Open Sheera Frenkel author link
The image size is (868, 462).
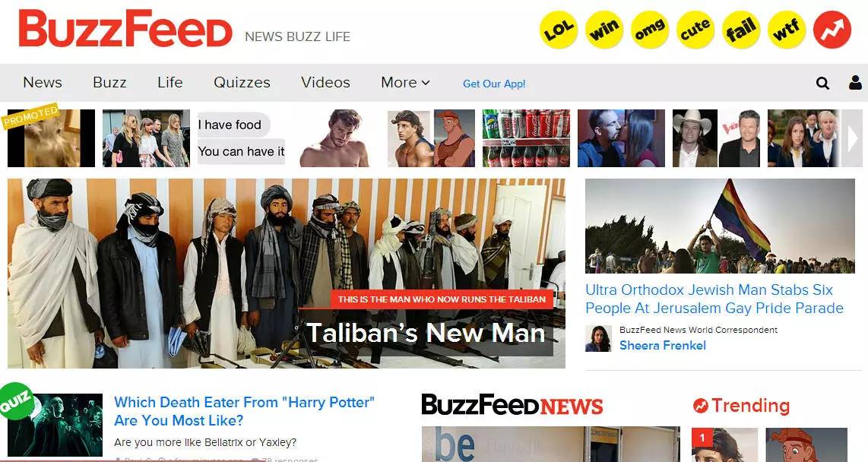663,345
